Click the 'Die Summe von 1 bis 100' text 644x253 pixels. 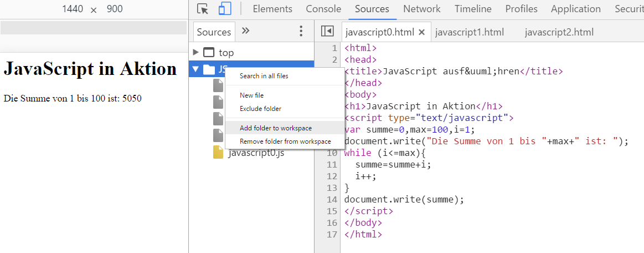[73, 98]
